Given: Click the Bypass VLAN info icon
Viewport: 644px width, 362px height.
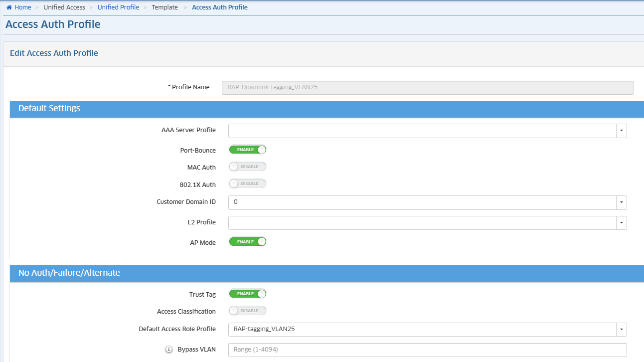Looking at the screenshot, I should pos(169,350).
